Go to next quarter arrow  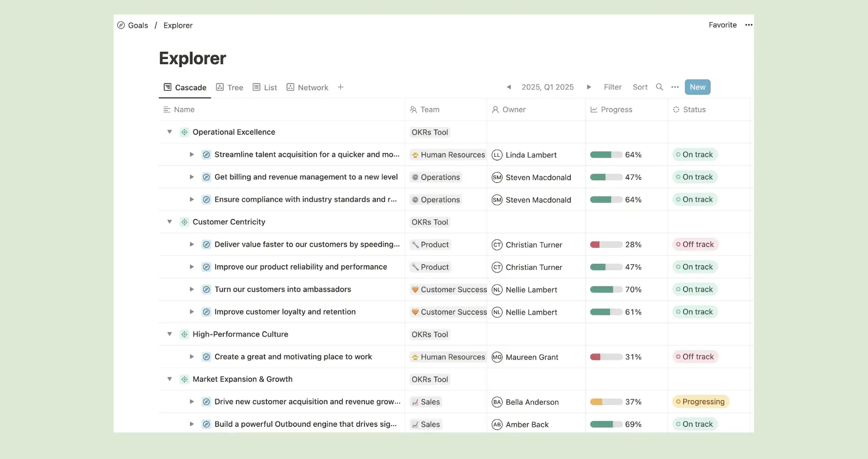click(589, 87)
